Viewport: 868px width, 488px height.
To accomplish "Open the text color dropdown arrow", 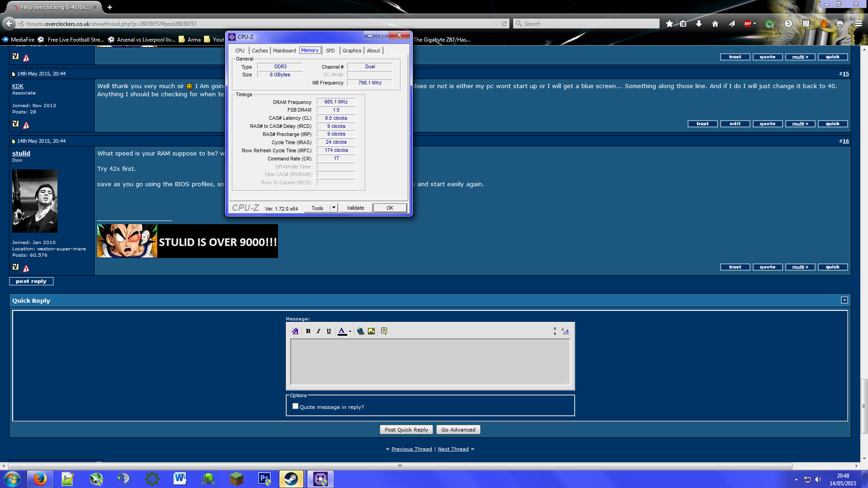I will pyautogui.click(x=350, y=331).
